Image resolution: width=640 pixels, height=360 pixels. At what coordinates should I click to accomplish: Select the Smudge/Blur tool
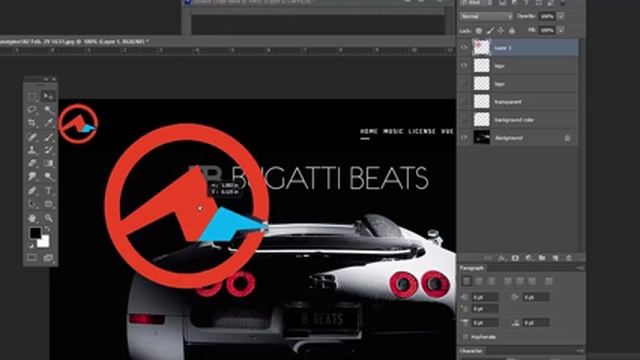[32, 176]
